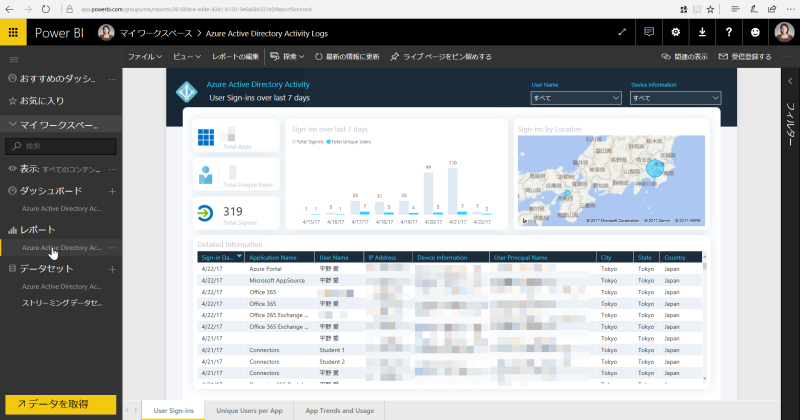Click the large Tokyo bubble on the map
800x420 pixels.
(x=655, y=168)
